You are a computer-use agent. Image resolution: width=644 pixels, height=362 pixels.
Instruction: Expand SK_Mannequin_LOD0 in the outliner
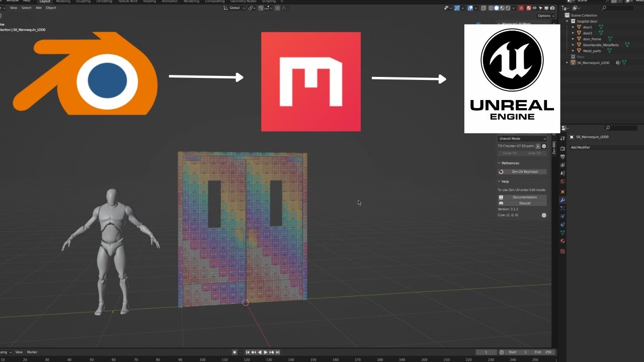pos(568,63)
